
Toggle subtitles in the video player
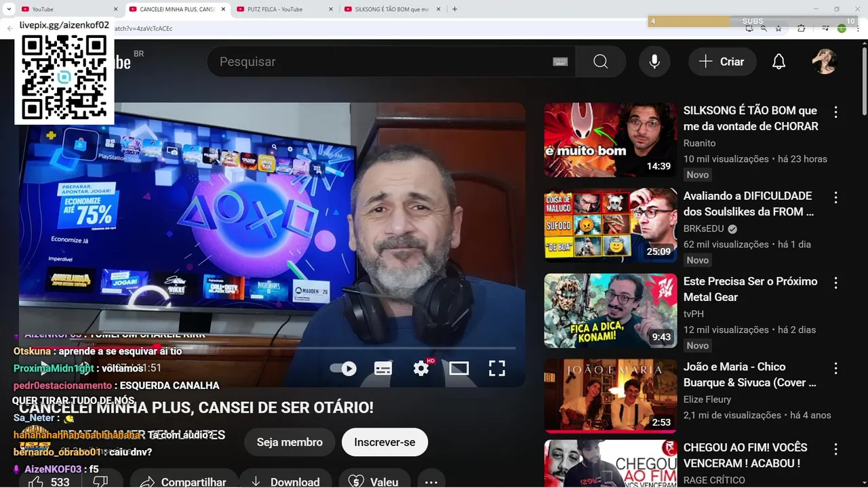point(383,368)
